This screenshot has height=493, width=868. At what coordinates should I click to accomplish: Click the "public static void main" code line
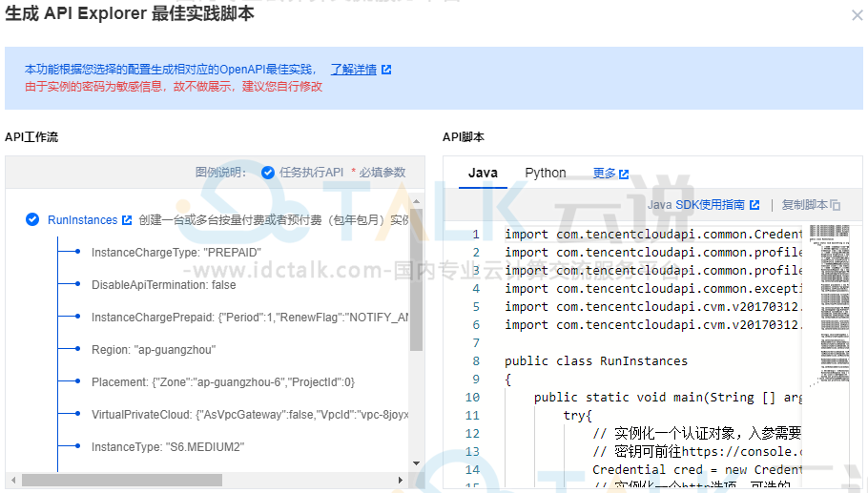tap(668, 398)
